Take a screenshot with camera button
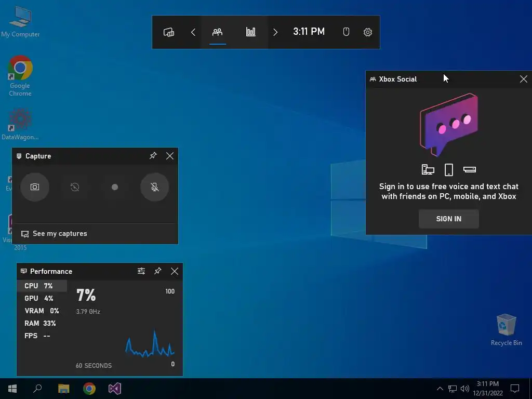Screen dimensions: 532x399 pos(35,187)
